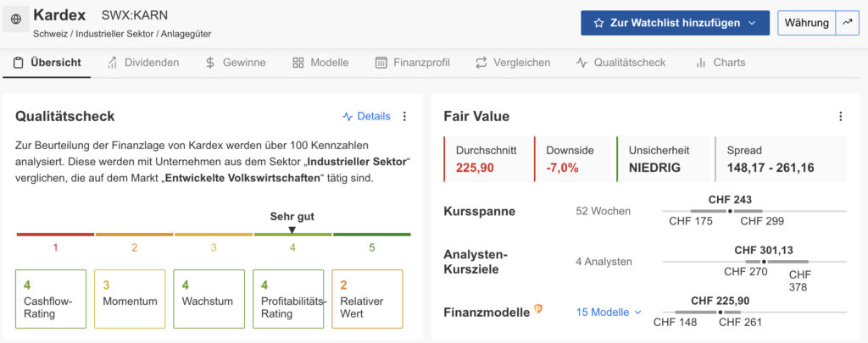Screen dimensions: 868x343
Task: Open the Qualitätscheck panel three-dot menu
Action: [x=404, y=117]
